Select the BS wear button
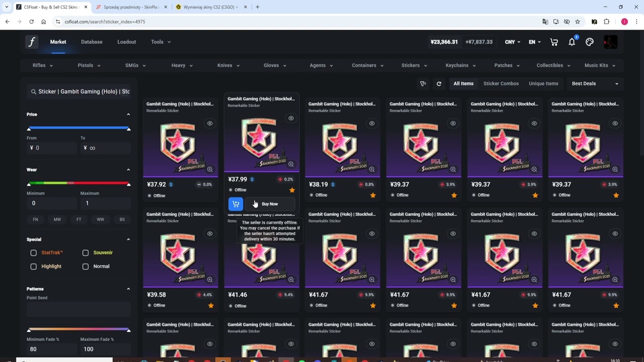 pos(122,219)
